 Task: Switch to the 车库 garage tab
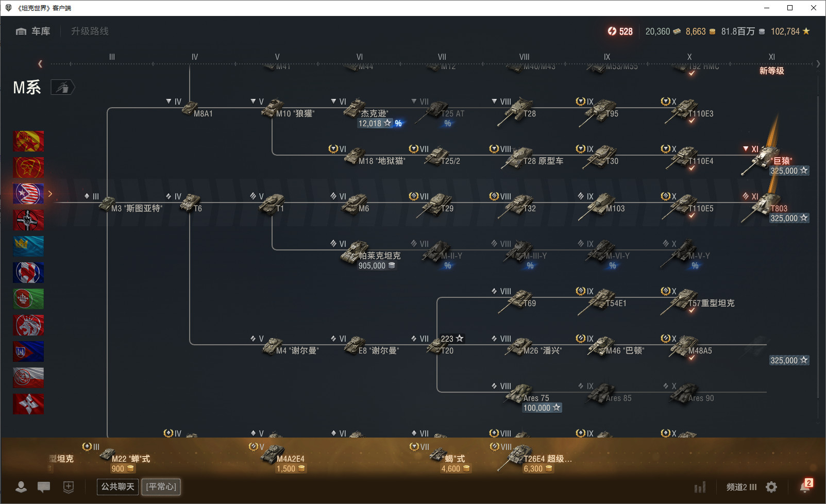33,31
